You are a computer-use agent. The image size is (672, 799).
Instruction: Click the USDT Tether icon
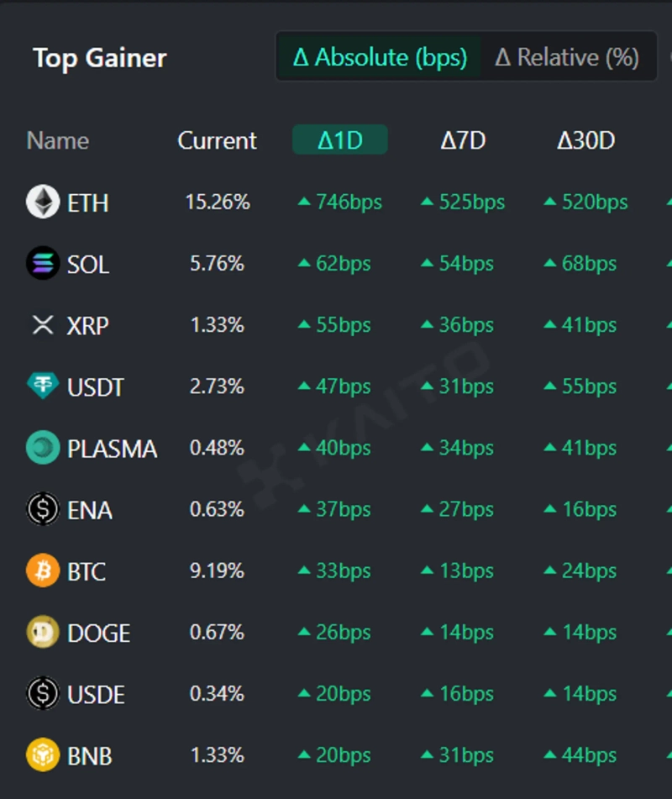43,386
